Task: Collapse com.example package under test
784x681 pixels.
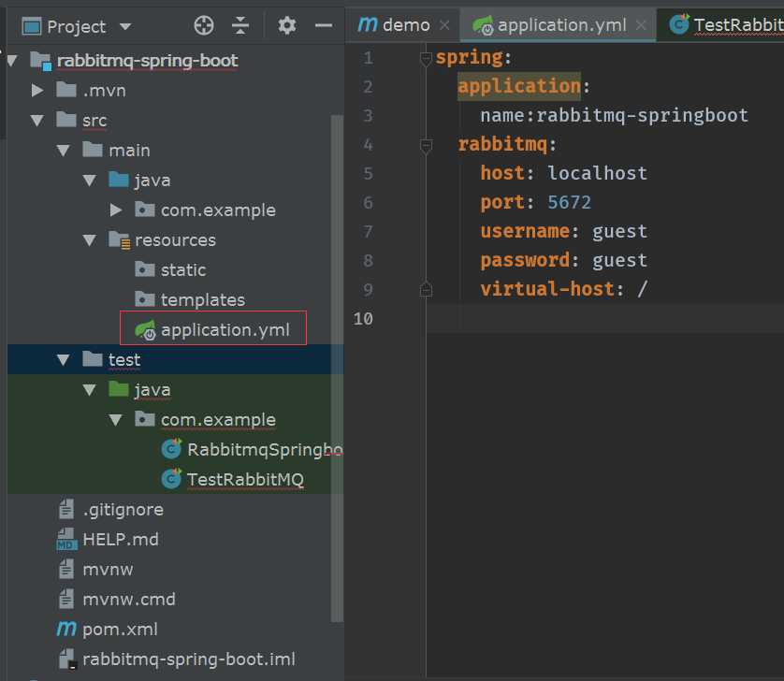Action: [x=115, y=420]
